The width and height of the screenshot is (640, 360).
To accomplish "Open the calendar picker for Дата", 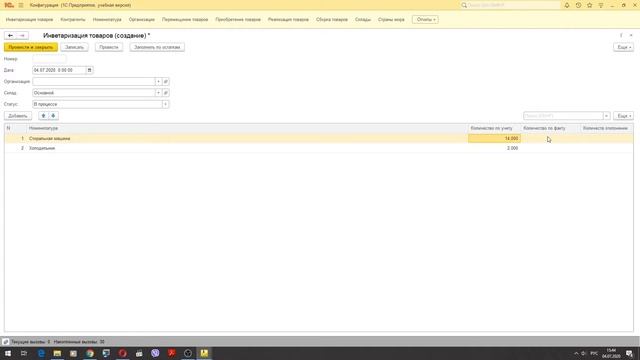I will coord(89,70).
